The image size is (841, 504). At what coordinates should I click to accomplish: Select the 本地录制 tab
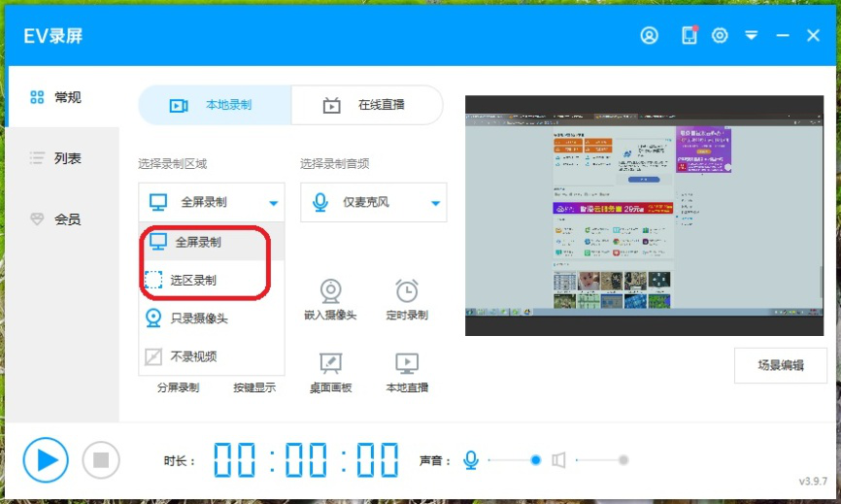point(215,105)
